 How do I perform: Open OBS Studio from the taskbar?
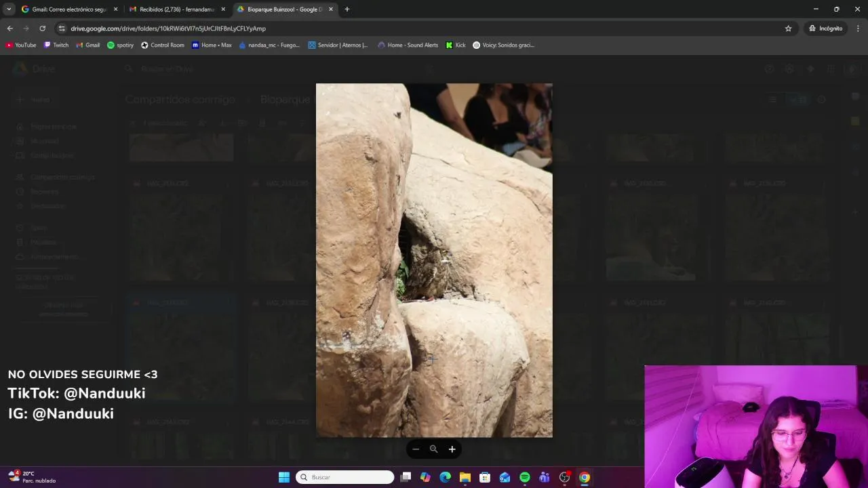564,477
